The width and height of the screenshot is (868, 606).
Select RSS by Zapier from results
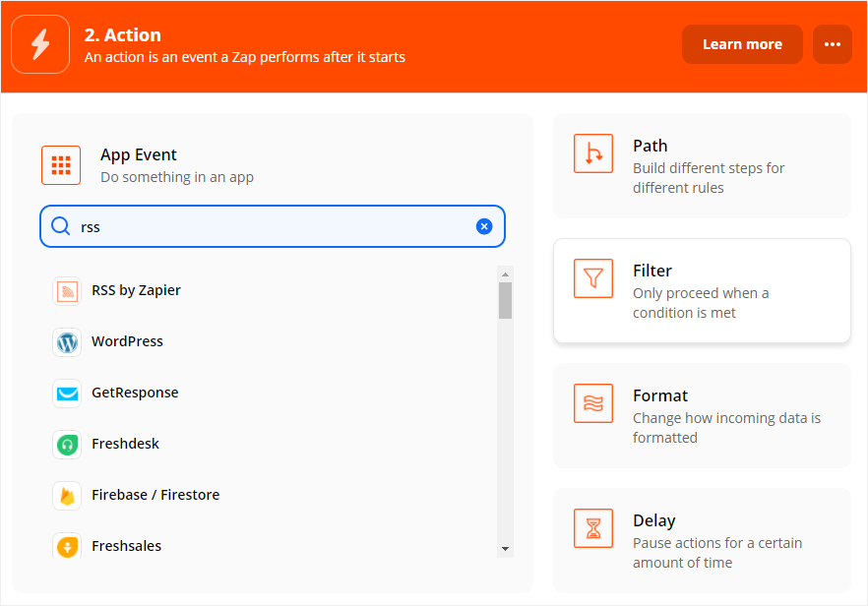[136, 290]
